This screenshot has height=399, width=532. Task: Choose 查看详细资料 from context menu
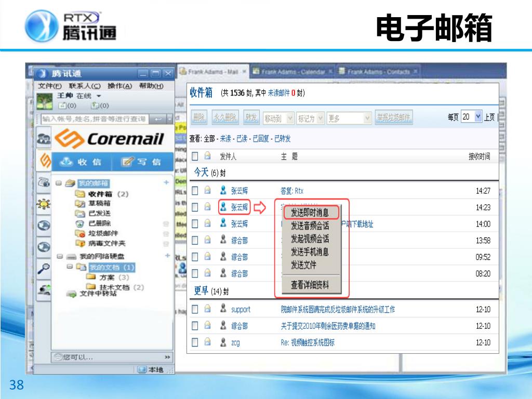pyautogui.click(x=310, y=285)
